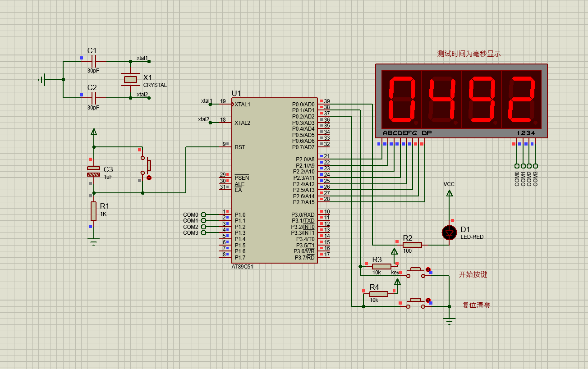Click xtal1 terminal label beside crystal
Viewport: 588px width, 369px height.
142,58
